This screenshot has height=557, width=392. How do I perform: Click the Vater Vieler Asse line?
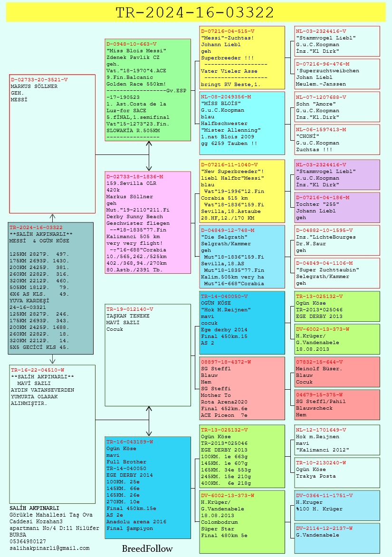coord(229,71)
